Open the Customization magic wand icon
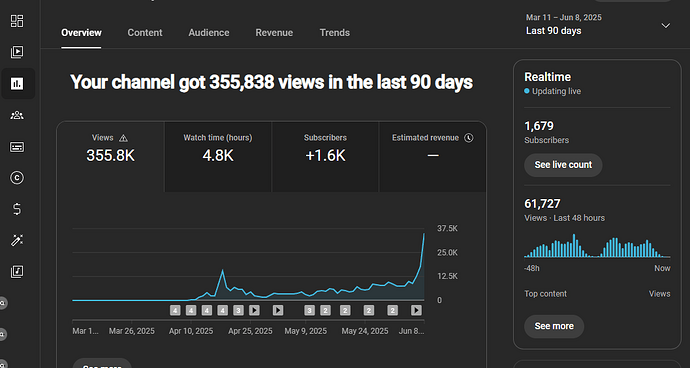This screenshot has width=690, height=368. (17, 240)
